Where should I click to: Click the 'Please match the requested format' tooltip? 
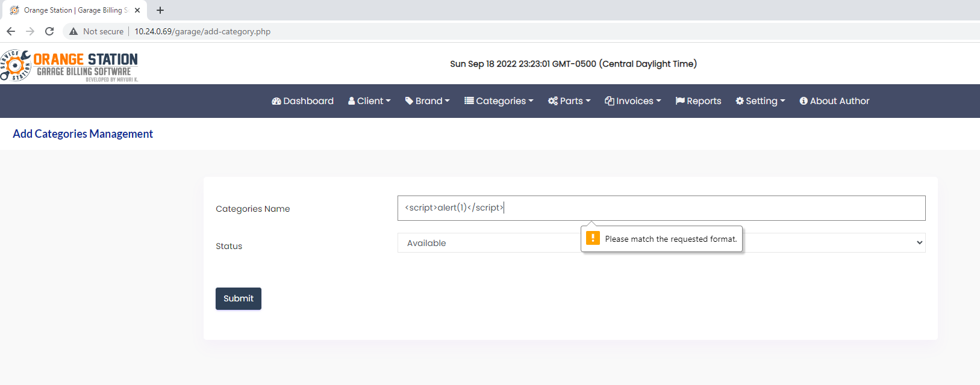(661, 239)
